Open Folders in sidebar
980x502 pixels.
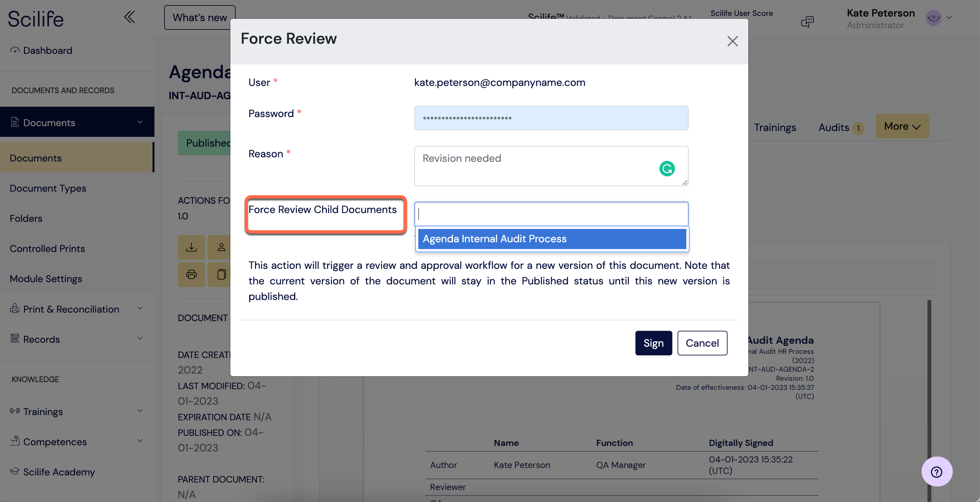26,218
